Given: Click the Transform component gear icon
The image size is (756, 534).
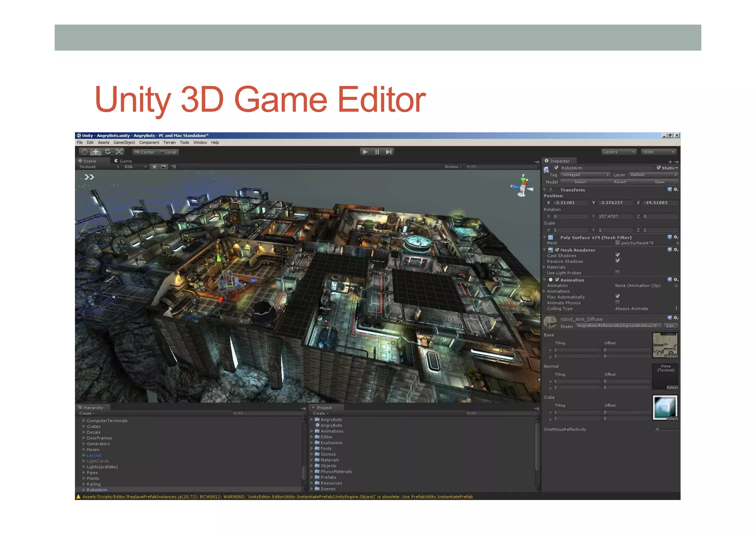Looking at the screenshot, I should coord(676,190).
